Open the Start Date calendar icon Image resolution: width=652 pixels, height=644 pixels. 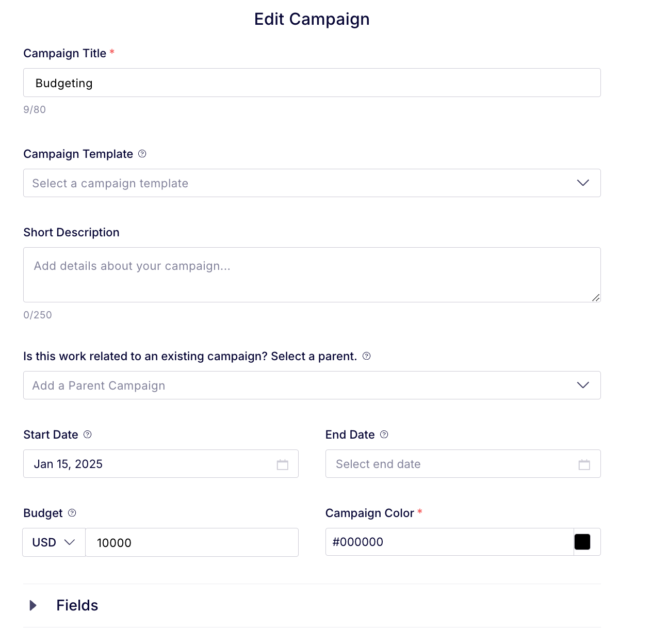tap(283, 464)
